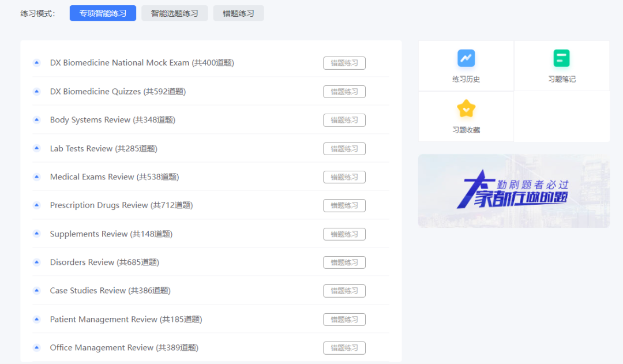Click the 练习历史 label text

point(466,79)
